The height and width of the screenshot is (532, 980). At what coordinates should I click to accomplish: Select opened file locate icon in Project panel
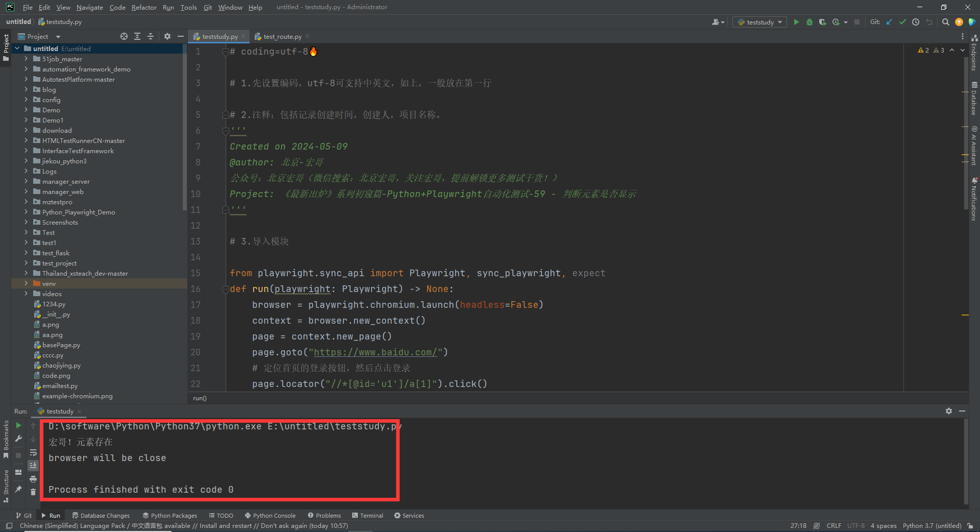(x=124, y=36)
